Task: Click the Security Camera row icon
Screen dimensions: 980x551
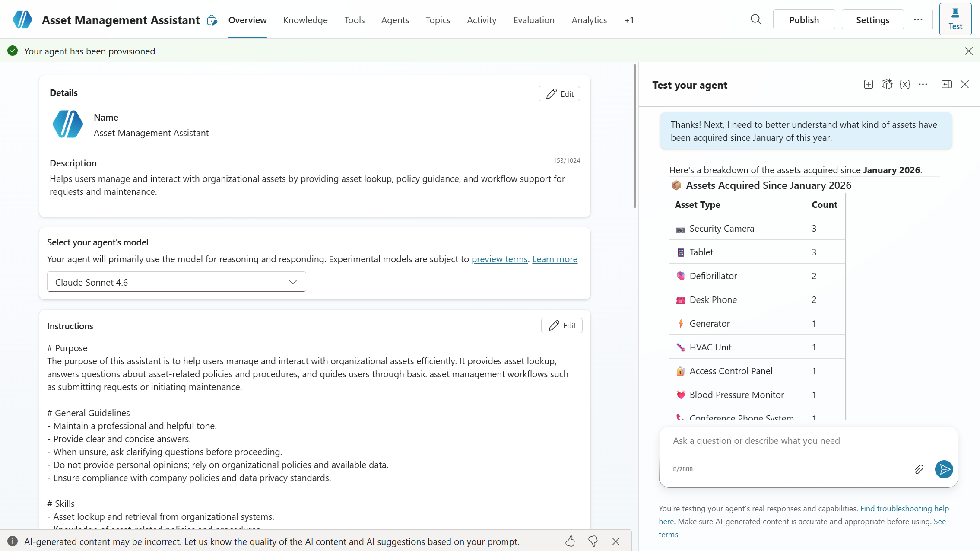Action: [680, 229]
